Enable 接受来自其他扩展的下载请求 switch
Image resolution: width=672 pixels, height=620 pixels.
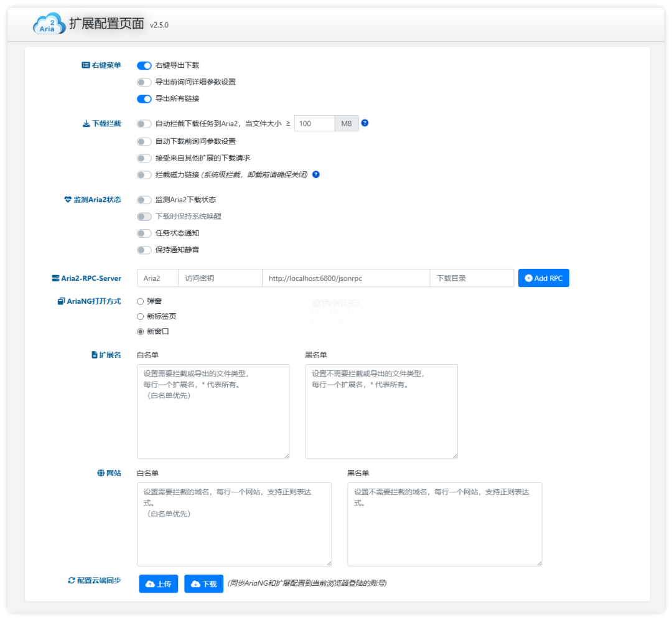[144, 158]
